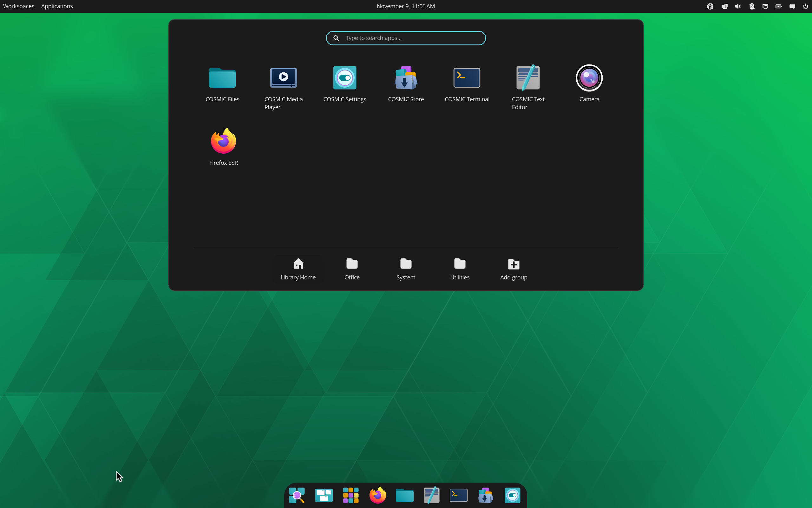Open the accessibility menu in the panel
The width and height of the screenshot is (812, 508).
coord(710,6)
